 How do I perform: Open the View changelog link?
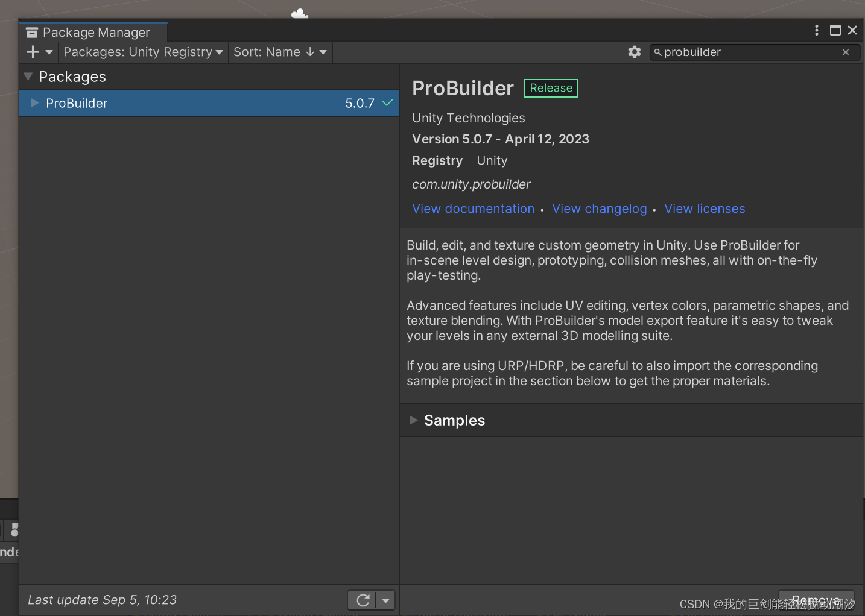[x=599, y=209]
